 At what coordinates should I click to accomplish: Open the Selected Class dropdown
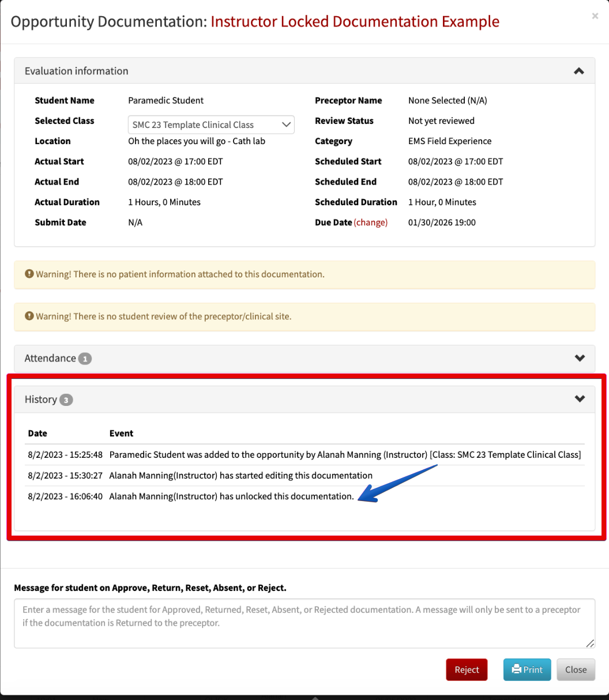211,125
